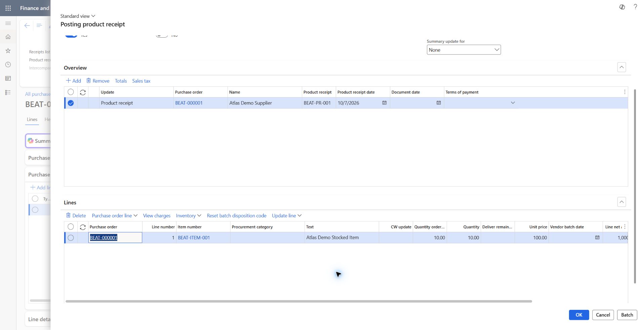Click Sales tax in the Overview toolbar
Screen dimensions: 644x330
141,81
